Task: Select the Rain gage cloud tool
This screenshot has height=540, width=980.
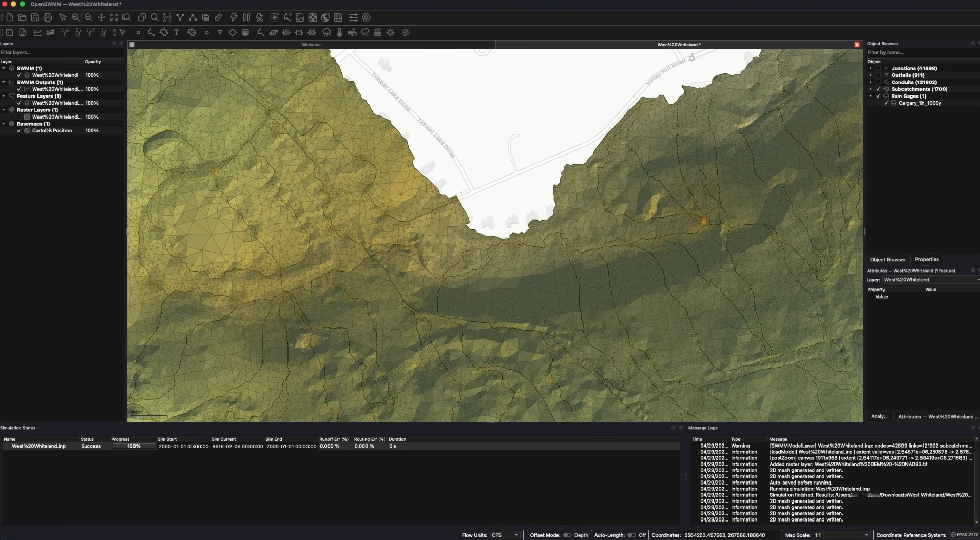Action: click(x=326, y=32)
